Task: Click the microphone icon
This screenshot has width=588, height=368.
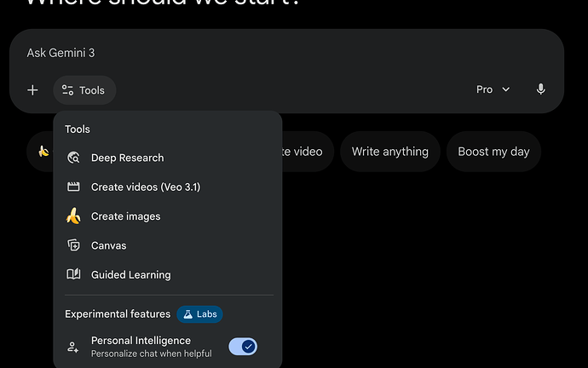Action: [540, 89]
